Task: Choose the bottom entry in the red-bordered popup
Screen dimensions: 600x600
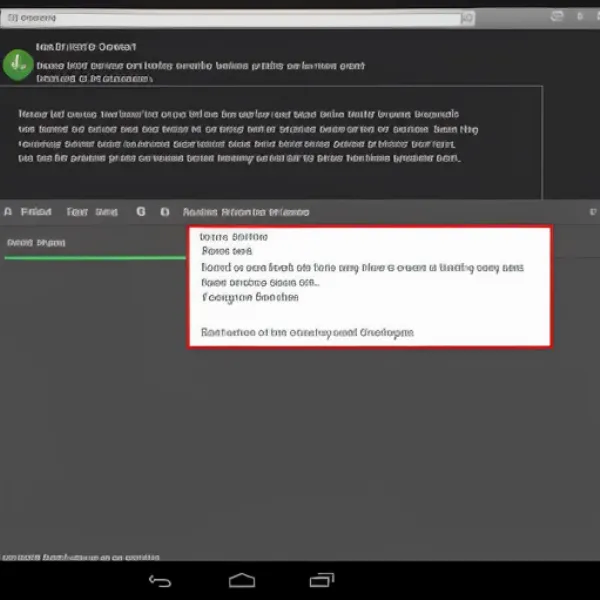Action: (x=307, y=332)
